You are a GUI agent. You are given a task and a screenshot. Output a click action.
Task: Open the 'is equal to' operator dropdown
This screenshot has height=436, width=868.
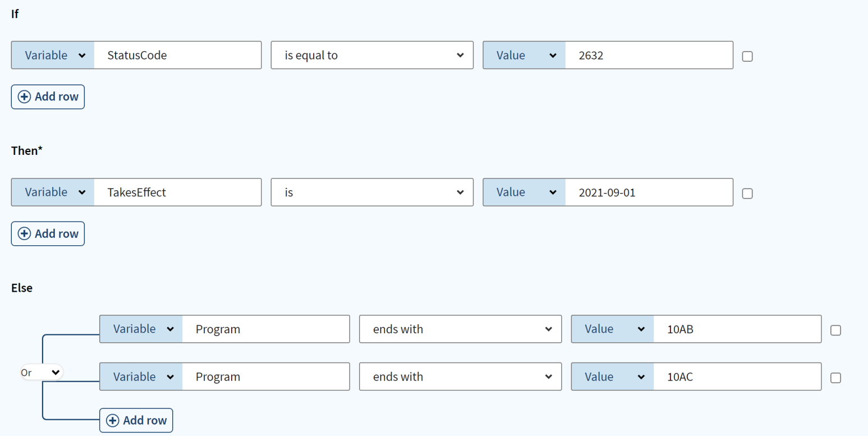coord(372,55)
